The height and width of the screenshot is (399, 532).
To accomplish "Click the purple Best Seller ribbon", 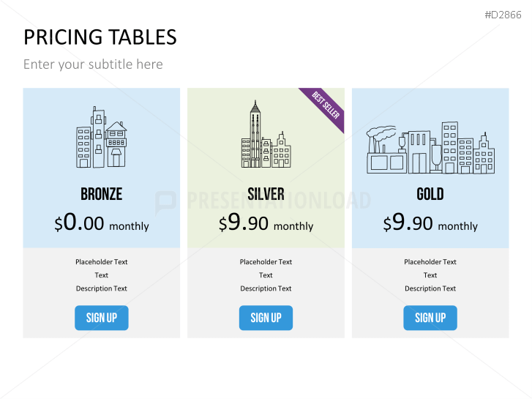I will point(326,107).
